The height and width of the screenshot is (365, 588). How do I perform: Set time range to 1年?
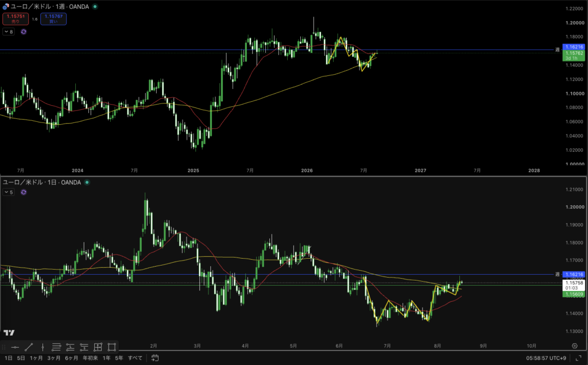tap(106, 358)
